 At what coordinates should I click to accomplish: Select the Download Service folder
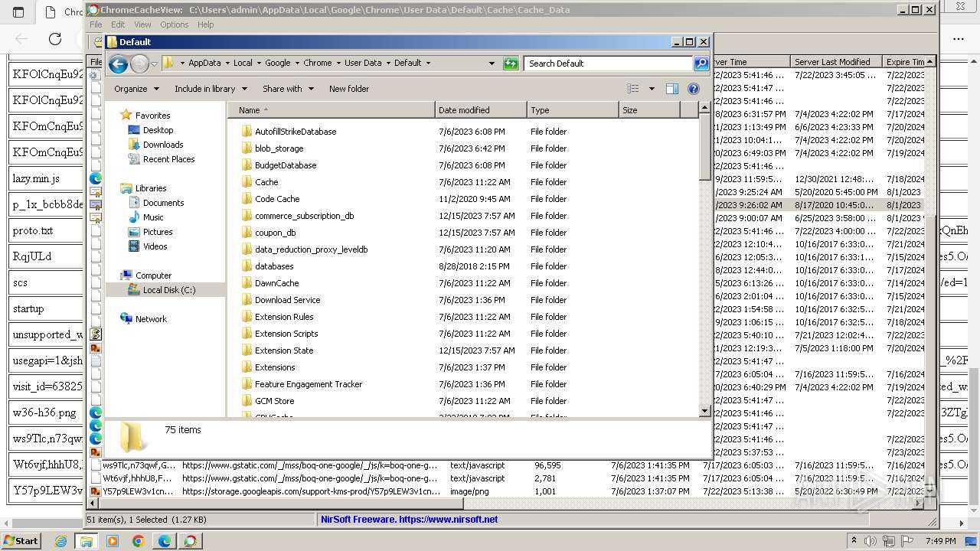(x=287, y=300)
